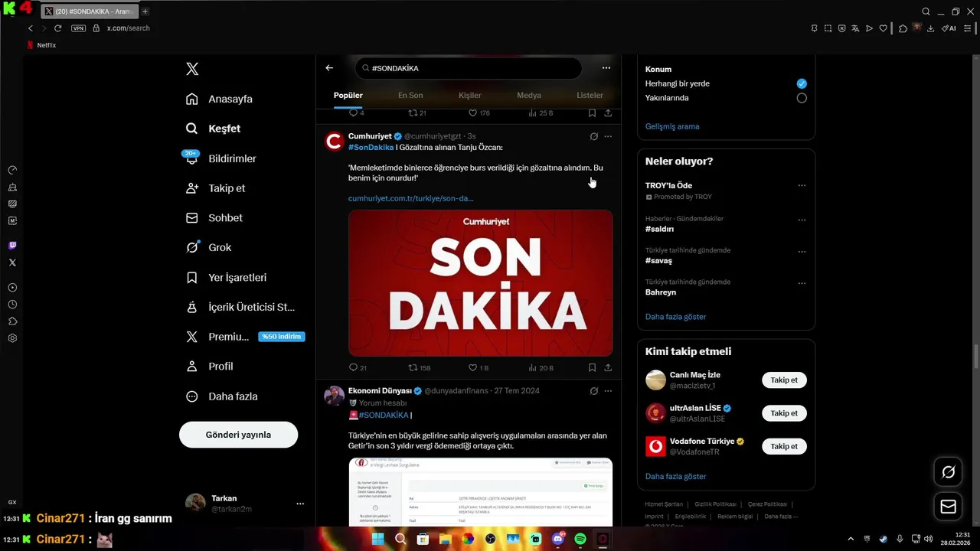Click the X logo at the sidebar top
This screenshot has height=551, width=980.
(192, 69)
